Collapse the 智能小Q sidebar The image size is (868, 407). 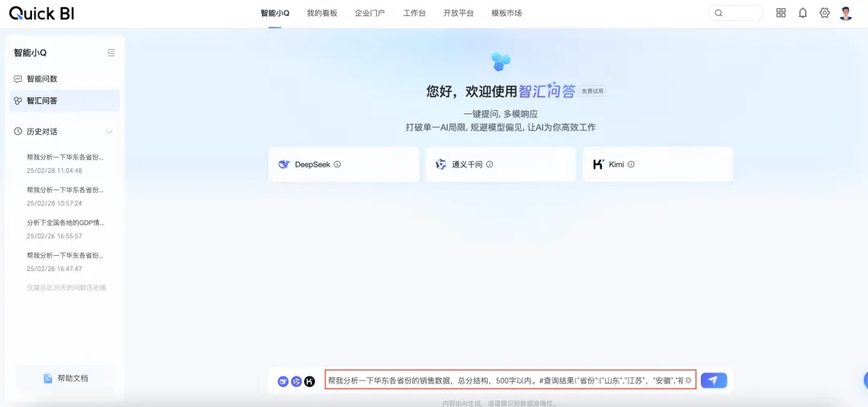pyautogui.click(x=111, y=52)
